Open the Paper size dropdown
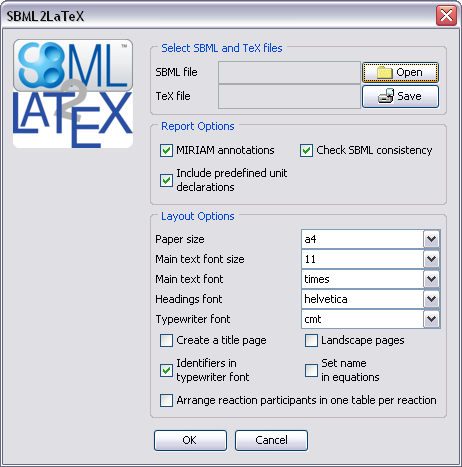Viewport: 462px width, 467px height. 431,239
